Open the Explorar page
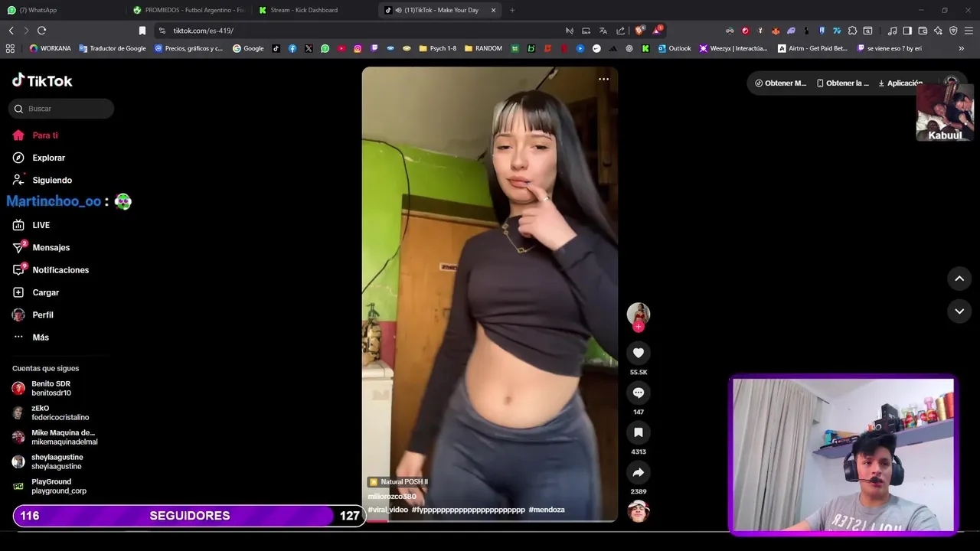The image size is (980, 551). (39, 158)
